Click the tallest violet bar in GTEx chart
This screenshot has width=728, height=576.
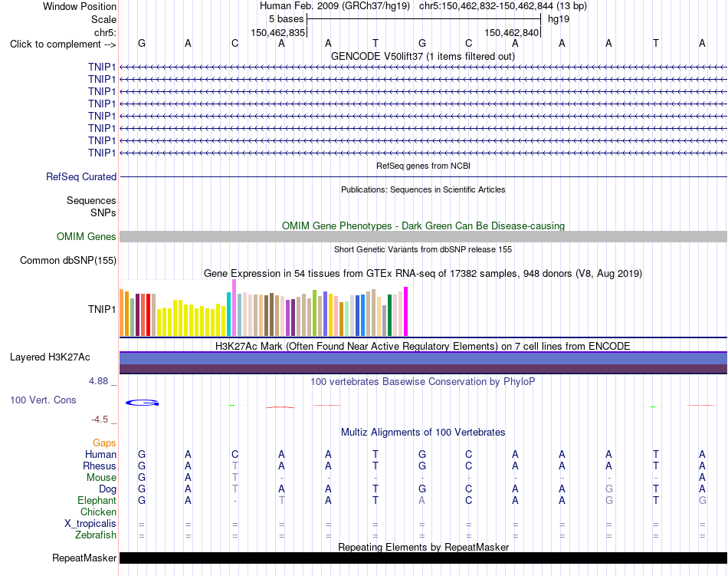click(x=234, y=308)
